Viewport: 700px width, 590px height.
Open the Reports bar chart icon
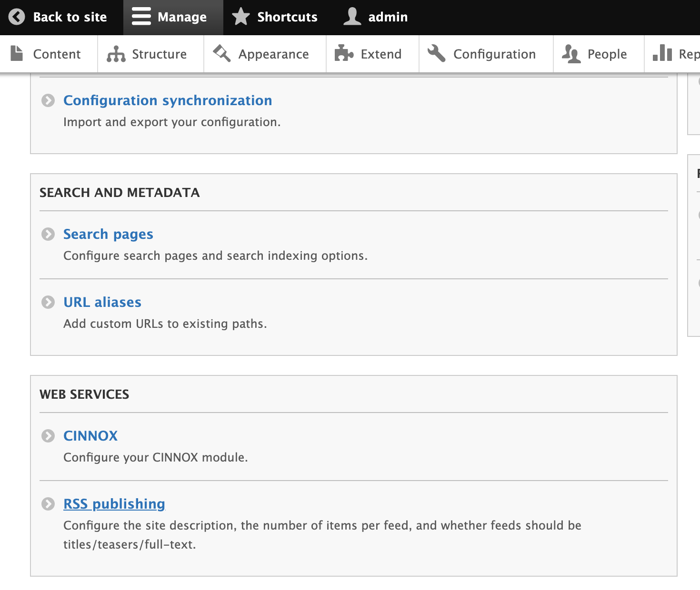[x=662, y=53]
